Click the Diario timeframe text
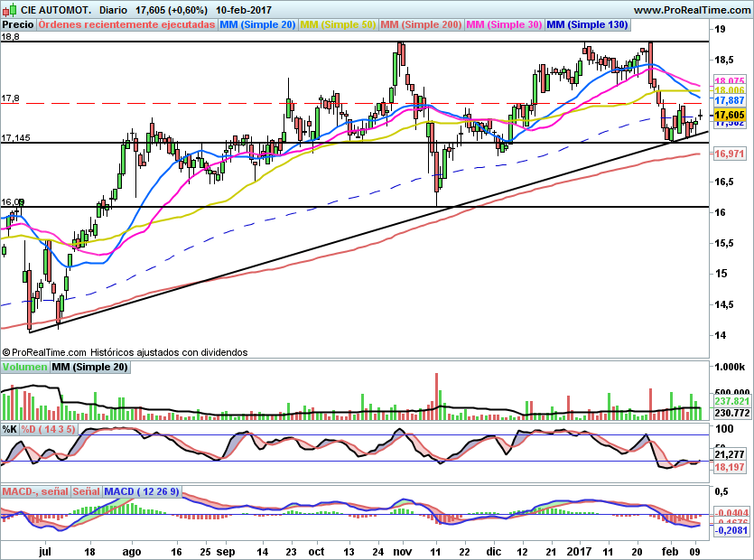The image size is (754, 560). [x=114, y=10]
